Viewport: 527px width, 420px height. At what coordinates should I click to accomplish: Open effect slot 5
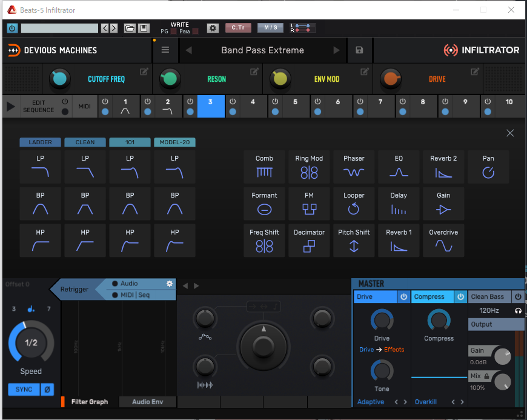(296, 106)
